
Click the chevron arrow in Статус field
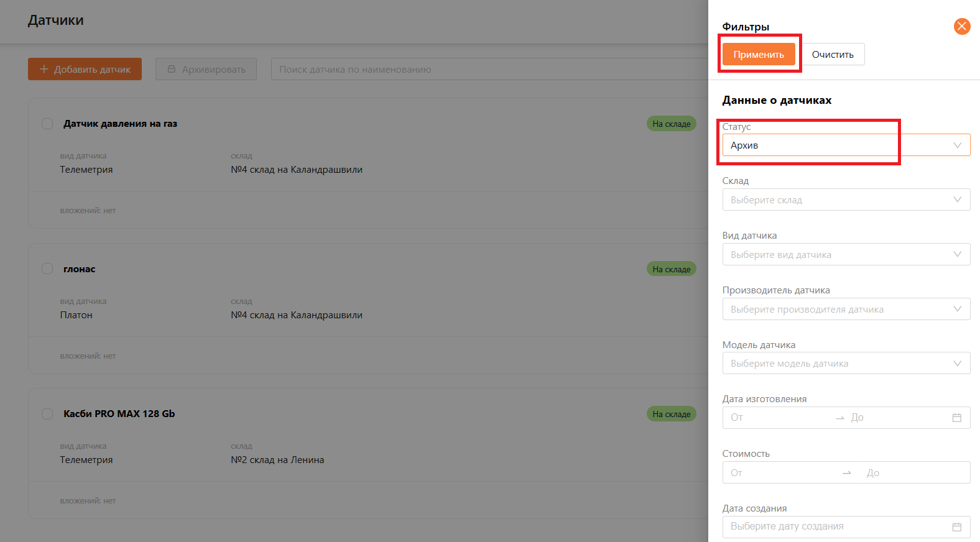[x=957, y=145]
